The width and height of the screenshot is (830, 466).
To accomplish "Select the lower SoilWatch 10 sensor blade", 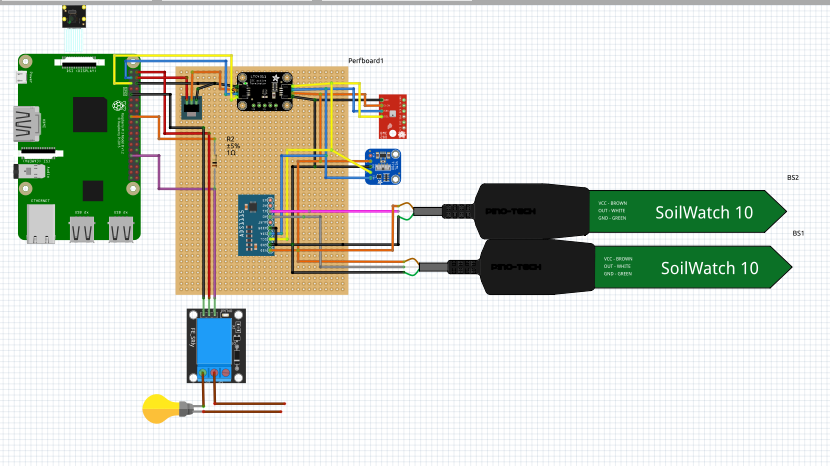I will click(x=693, y=267).
